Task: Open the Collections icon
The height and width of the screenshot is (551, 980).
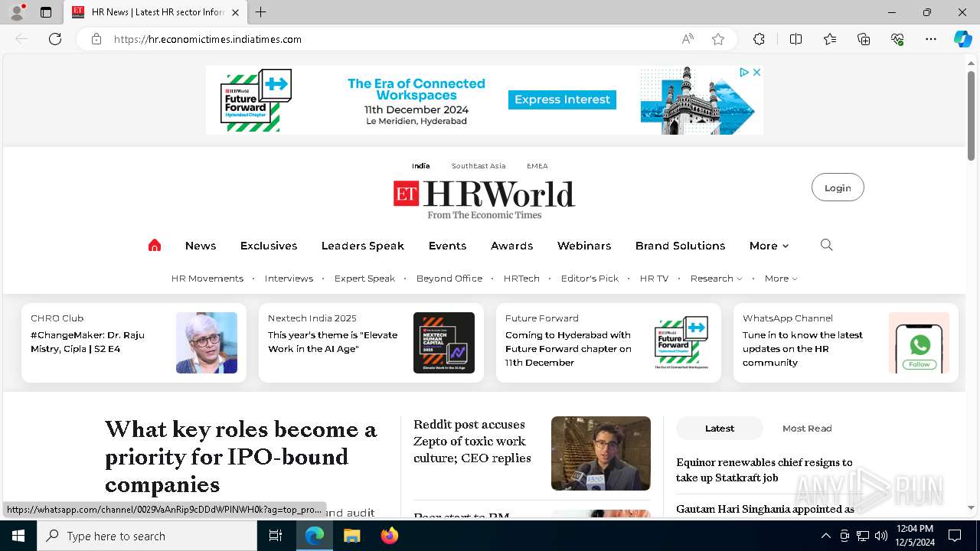Action: tap(864, 39)
